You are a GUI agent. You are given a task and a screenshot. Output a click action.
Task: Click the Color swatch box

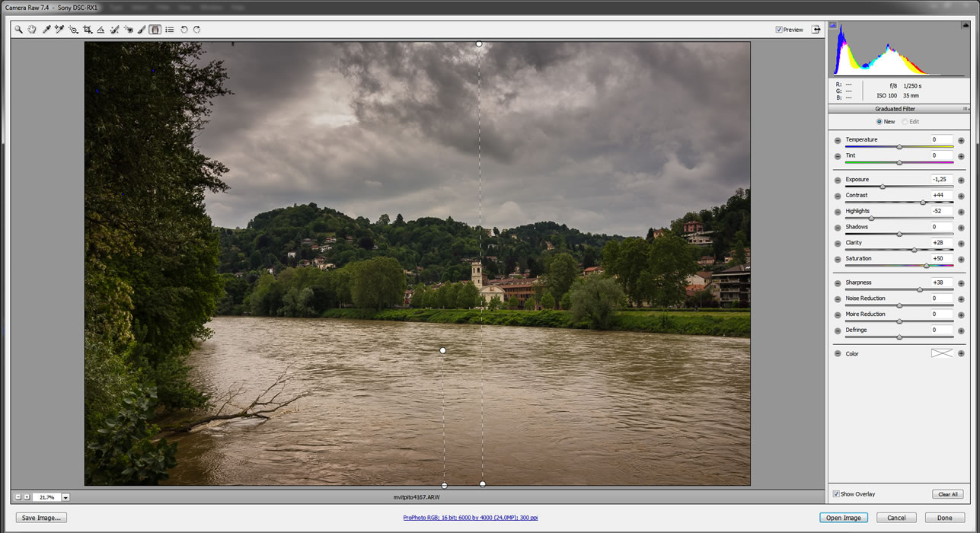(942, 353)
